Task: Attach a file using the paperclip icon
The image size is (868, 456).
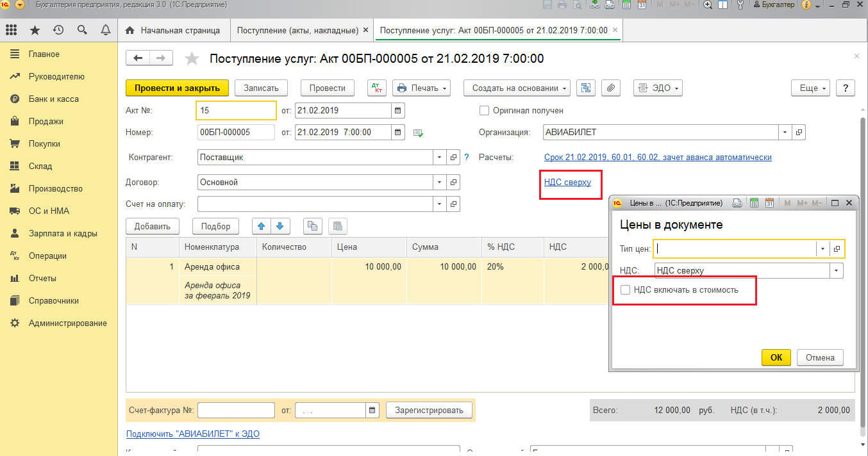Action: pyautogui.click(x=610, y=88)
